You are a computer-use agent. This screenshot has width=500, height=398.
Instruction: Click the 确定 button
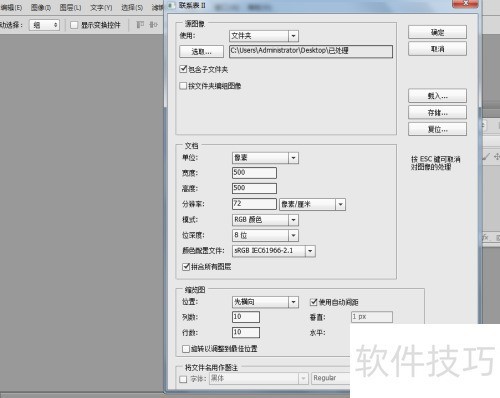[x=437, y=32]
